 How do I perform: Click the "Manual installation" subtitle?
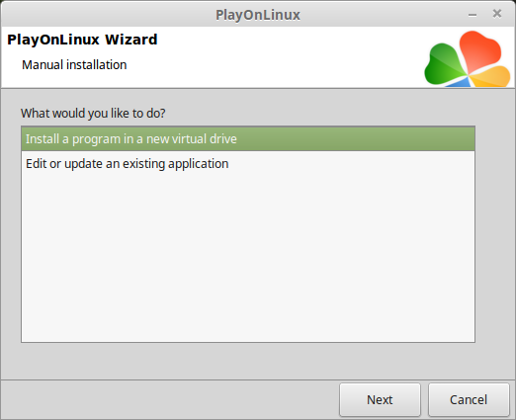pos(74,65)
